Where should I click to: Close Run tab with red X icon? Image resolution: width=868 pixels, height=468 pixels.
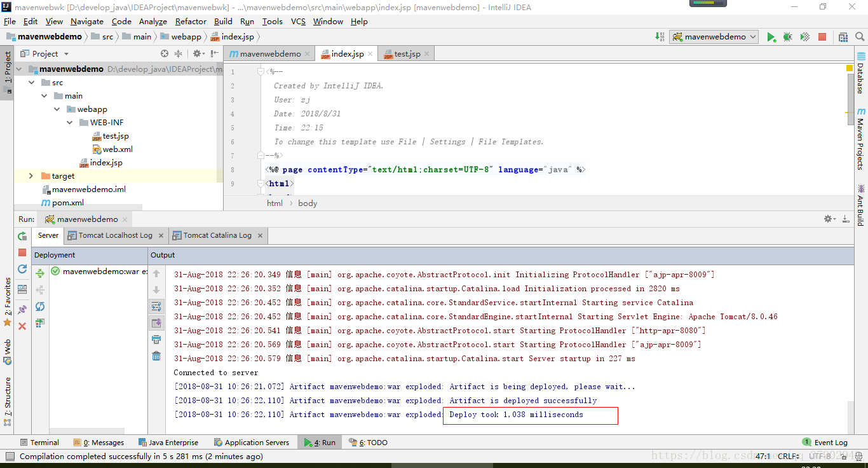[22, 326]
